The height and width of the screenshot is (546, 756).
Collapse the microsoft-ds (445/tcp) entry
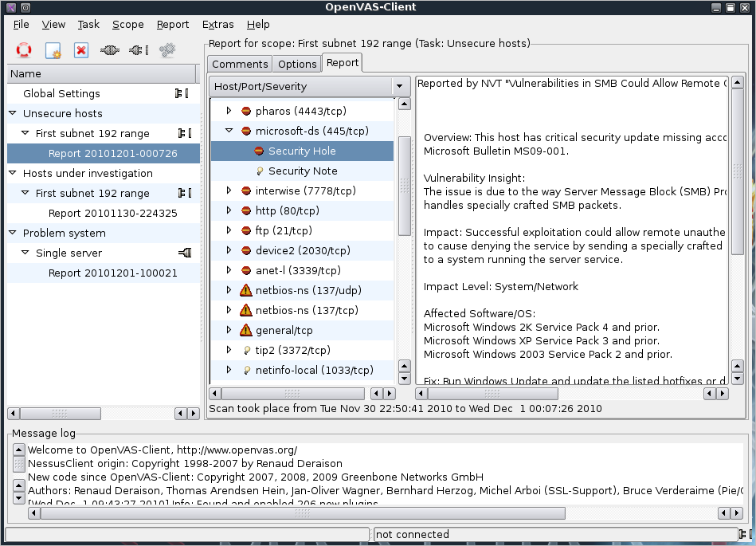tap(227, 131)
